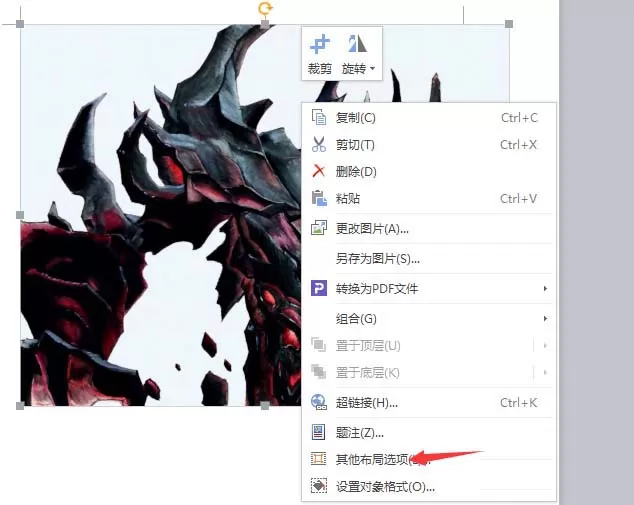Viewport: 634px width, 505px height.
Task: Select 组合(G) menu item
Action: point(429,319)
